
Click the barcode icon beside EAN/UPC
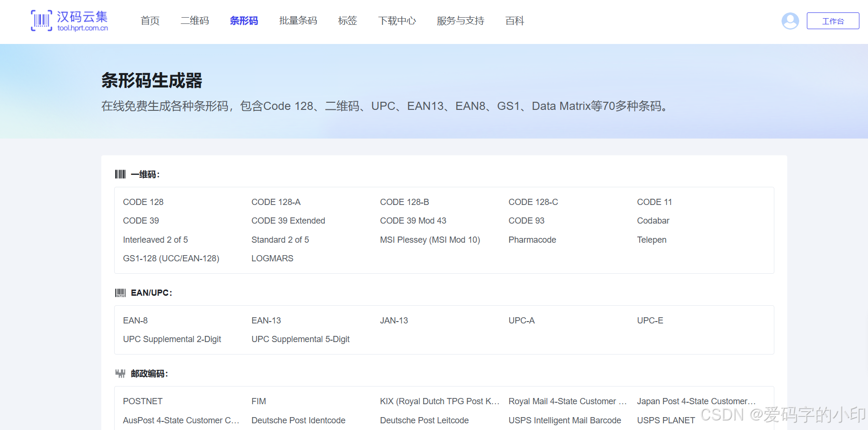(120, 293)
